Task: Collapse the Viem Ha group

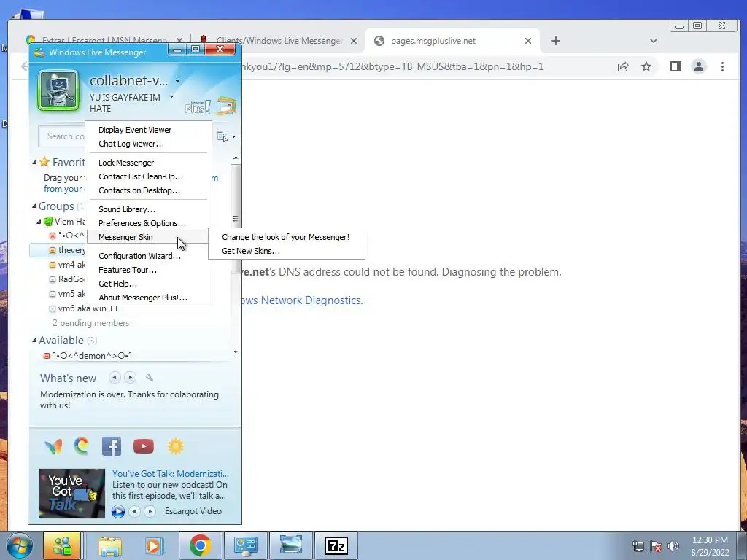Action: (39, 222)
